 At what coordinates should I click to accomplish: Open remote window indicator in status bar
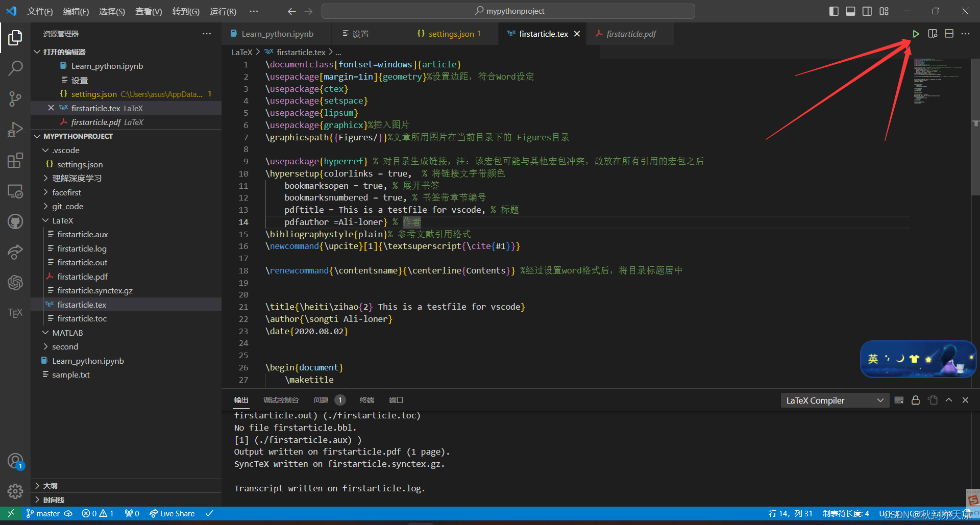[11, 513]
